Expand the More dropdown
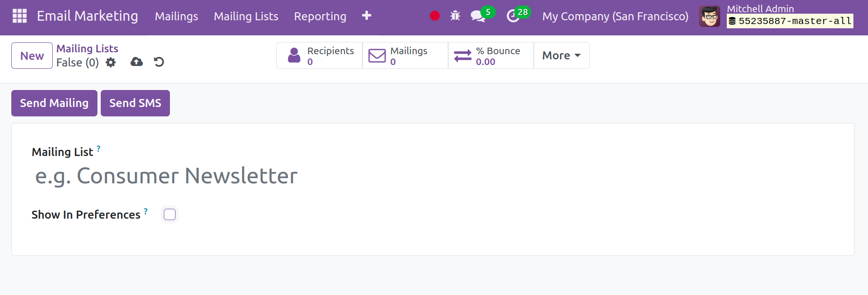This screenshot has width=868, height=295. tap(561, 56)
